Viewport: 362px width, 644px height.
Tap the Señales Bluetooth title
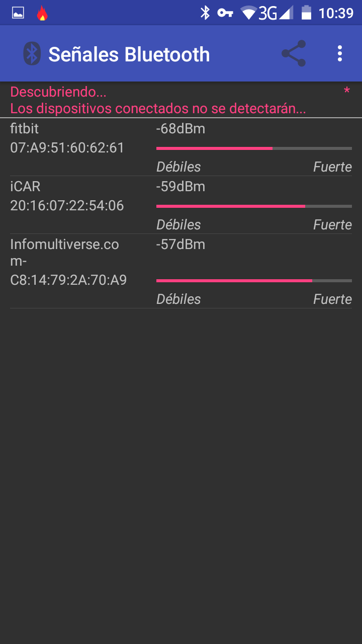[129, 54]
